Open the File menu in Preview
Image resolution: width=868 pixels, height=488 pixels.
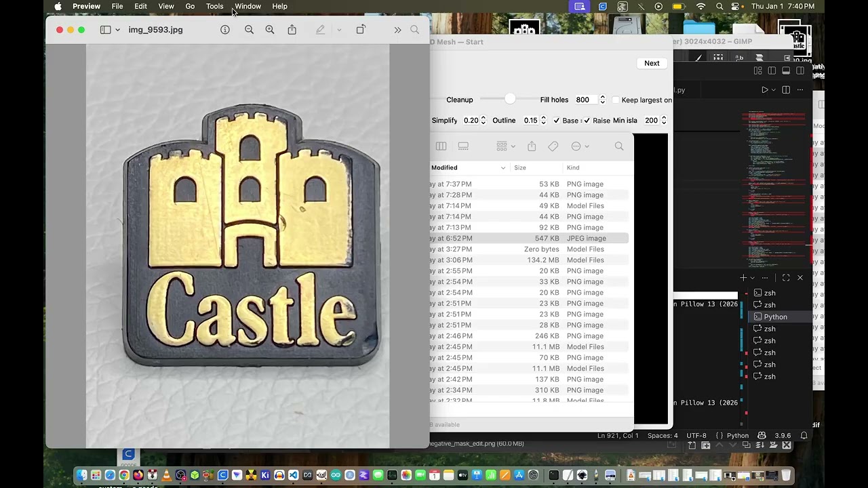click(117, 7)
